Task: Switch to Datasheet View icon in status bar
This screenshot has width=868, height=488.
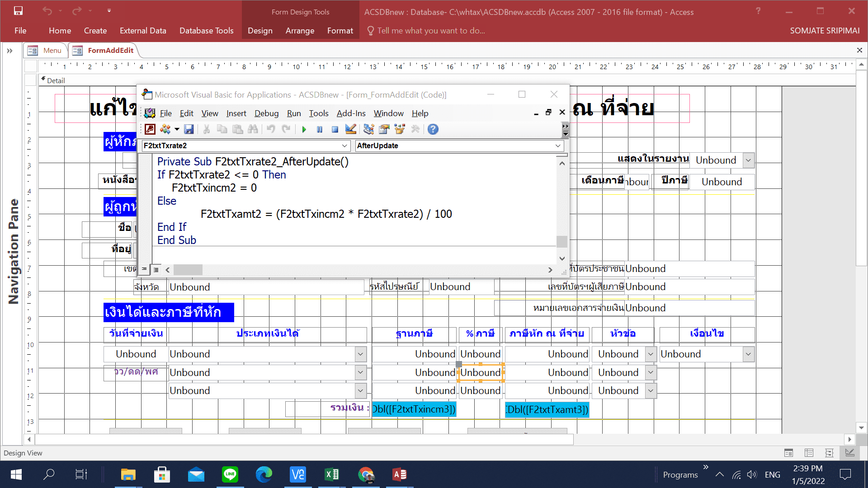Action: pos(809,453)
